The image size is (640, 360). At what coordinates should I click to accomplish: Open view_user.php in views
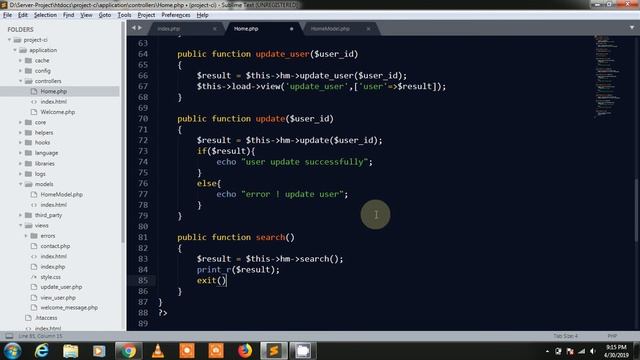coord(58,298)
